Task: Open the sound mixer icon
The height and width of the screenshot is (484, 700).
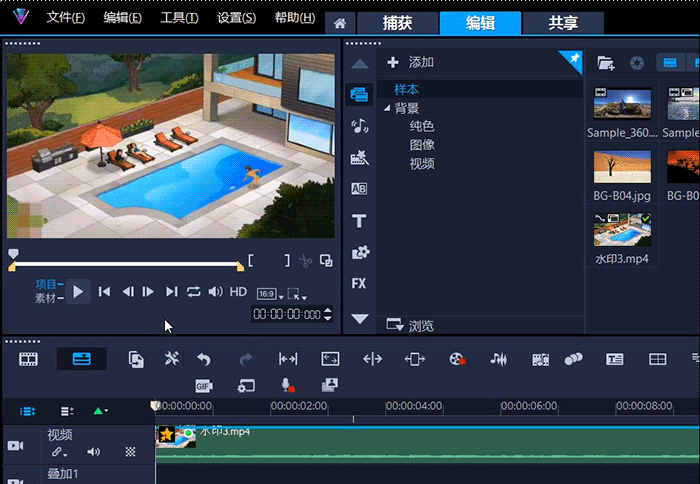Action: tap(498, 359)
